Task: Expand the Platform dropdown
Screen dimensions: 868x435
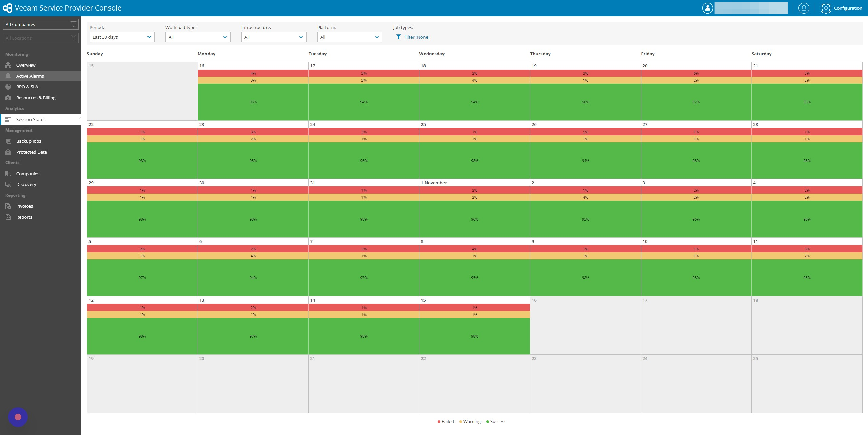Action: point(350,37)
